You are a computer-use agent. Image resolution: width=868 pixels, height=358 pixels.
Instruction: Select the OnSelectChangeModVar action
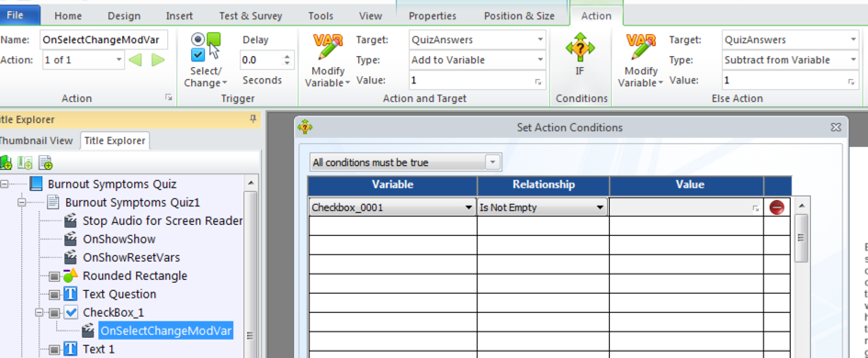(165, 330)
